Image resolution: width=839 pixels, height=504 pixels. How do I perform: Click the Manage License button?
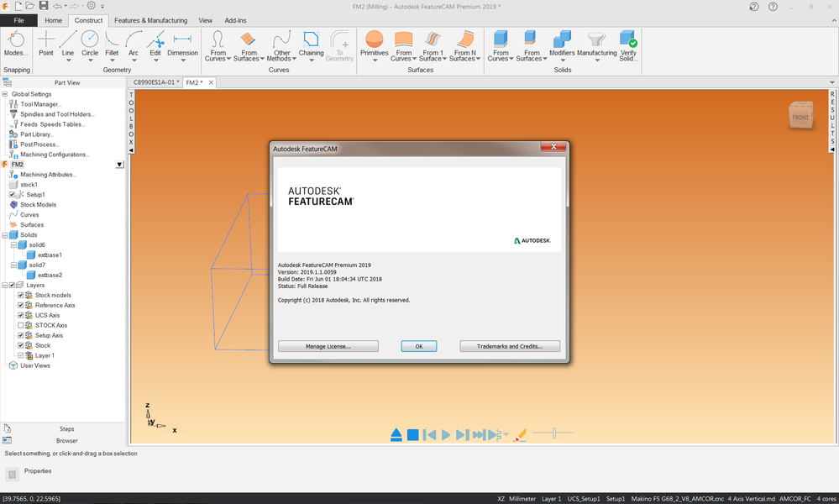pyautogui.click(x=328, y=346)
